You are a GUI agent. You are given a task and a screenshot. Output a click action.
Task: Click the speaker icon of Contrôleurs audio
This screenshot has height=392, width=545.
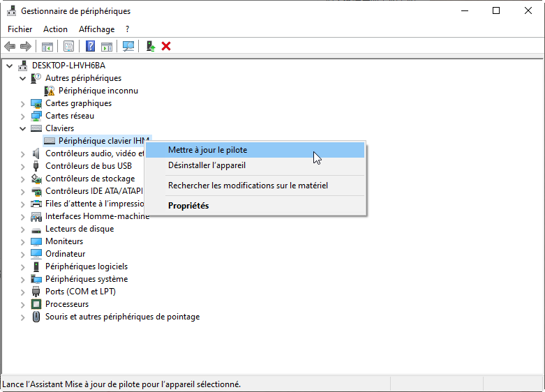[36, 153]
